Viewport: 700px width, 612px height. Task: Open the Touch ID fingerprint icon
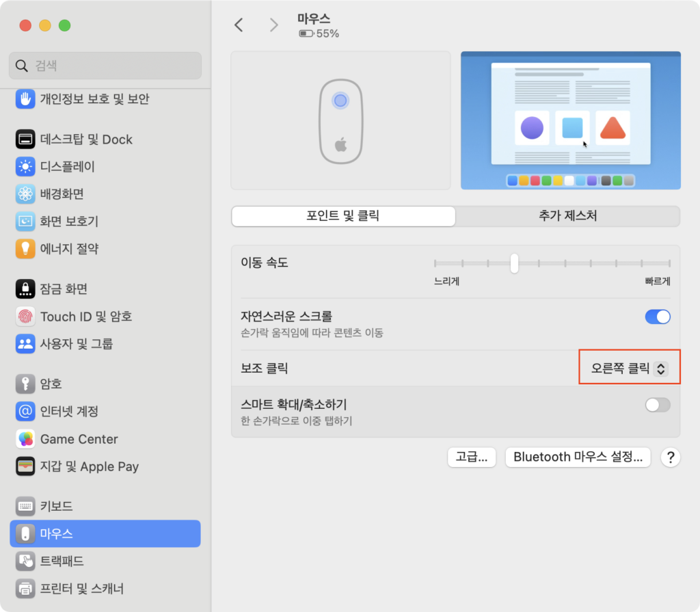(x=25, y=317)
